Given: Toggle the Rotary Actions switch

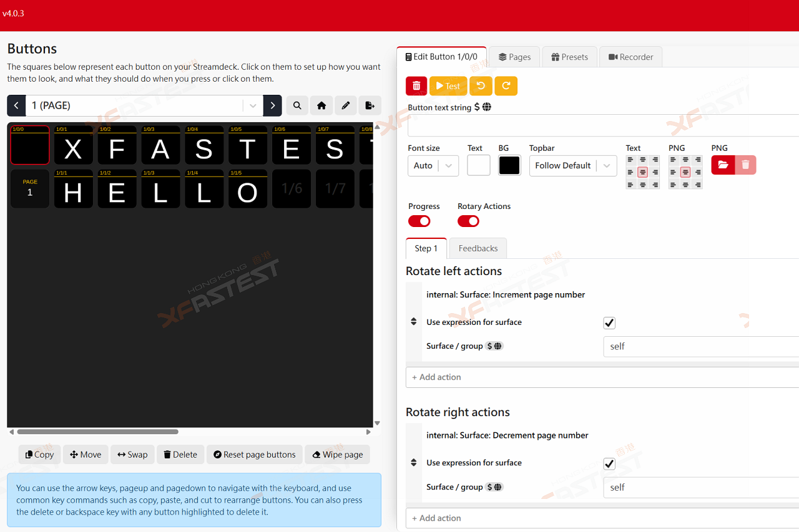Looking at the screenshot, I should coord(468,221).
